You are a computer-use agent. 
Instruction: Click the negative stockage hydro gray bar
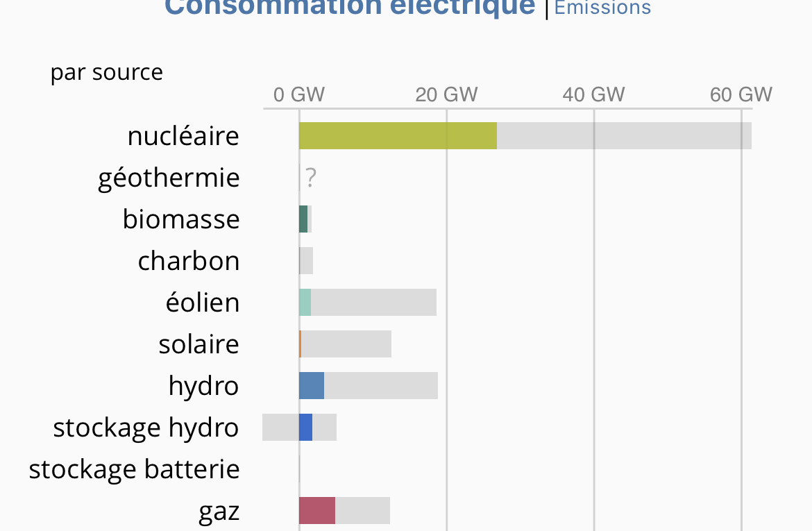pyautogui.click(x=280, y=428)
